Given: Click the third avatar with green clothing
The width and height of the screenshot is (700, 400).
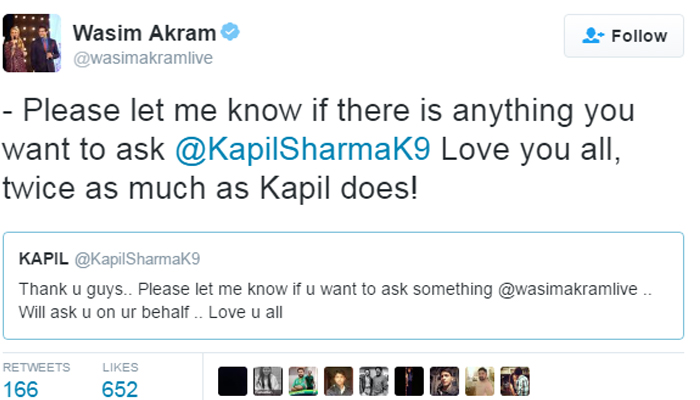Looking at the screenshot, I should pyautogui.click(x=304, y=381).
